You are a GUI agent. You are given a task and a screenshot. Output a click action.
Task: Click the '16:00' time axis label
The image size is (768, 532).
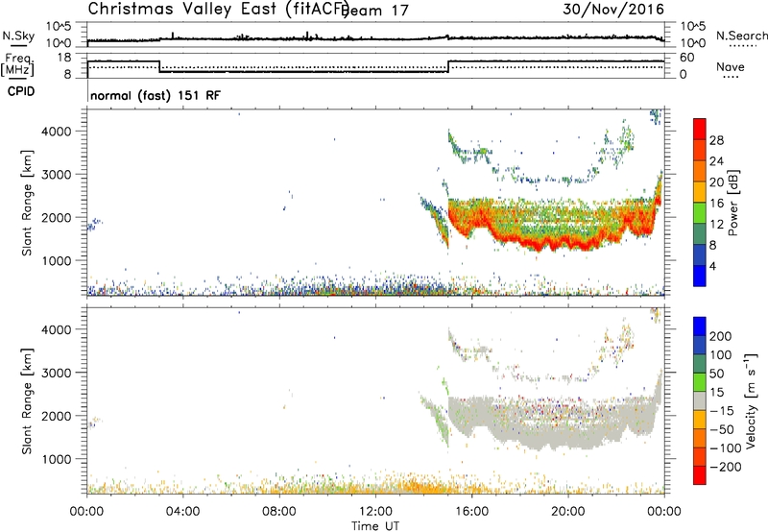point(471,512)
